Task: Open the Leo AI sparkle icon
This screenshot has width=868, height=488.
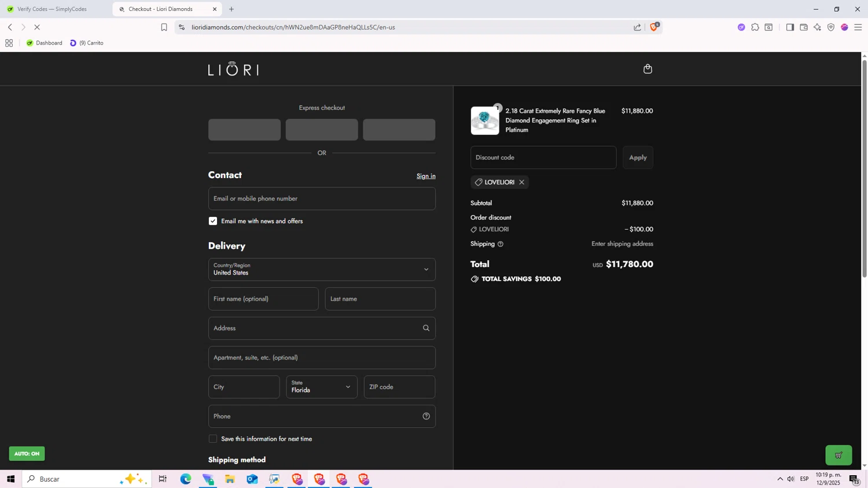Action: click(817, 27)
